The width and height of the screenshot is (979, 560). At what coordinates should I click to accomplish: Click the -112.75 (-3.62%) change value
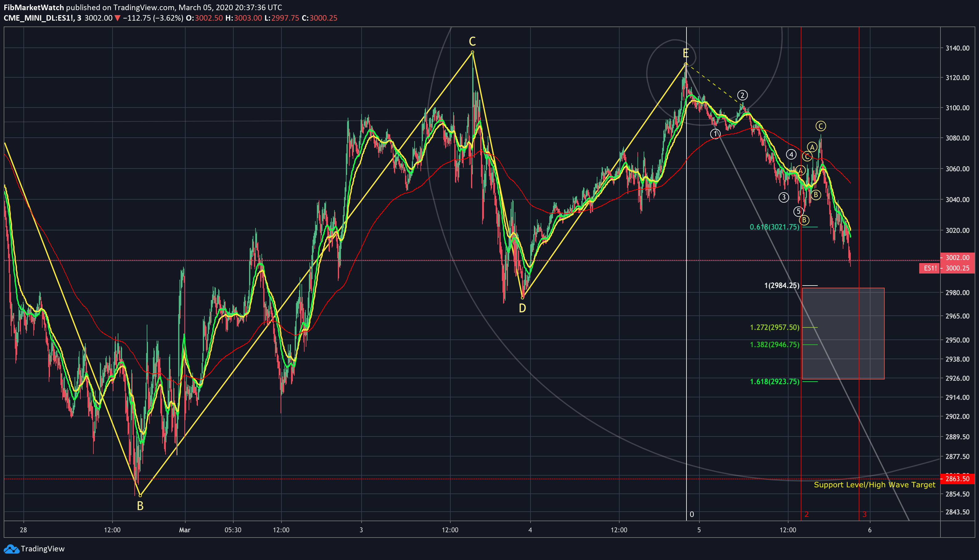pyautogui.click(x=153, y=18)
